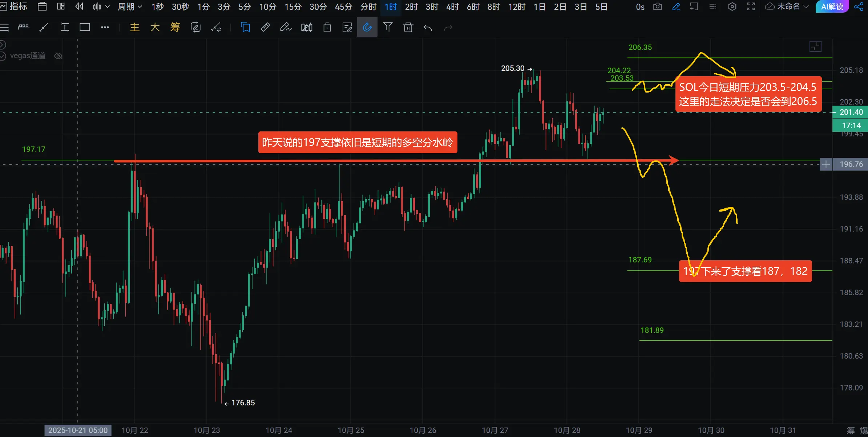Open the funnel filter tool
Image resolution: width=868 pixels, height=437 pixels.
388,27
